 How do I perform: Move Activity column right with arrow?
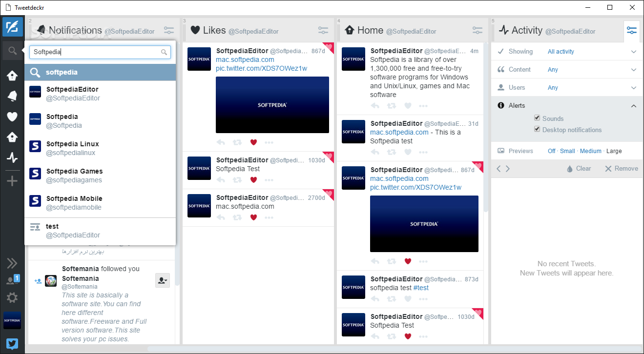pos(508,169)
